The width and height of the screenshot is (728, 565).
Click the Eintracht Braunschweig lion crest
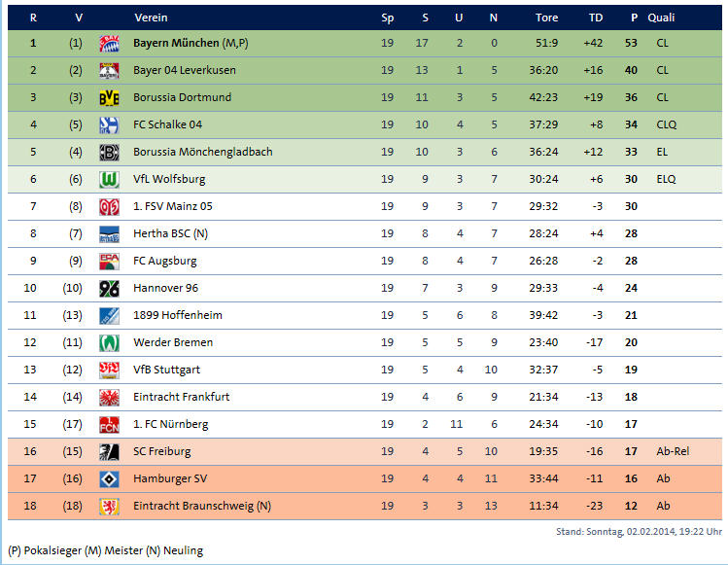[x=109, y=507]
